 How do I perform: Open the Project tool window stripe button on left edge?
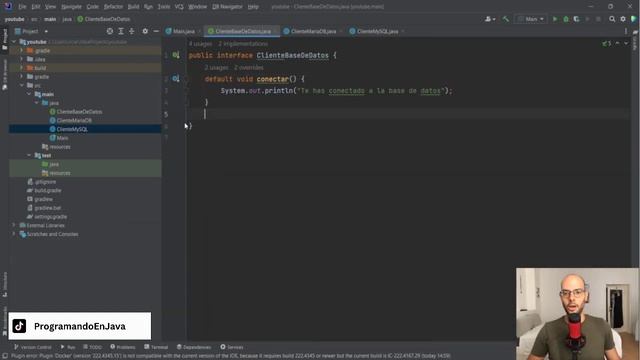(x=4, y=40)
